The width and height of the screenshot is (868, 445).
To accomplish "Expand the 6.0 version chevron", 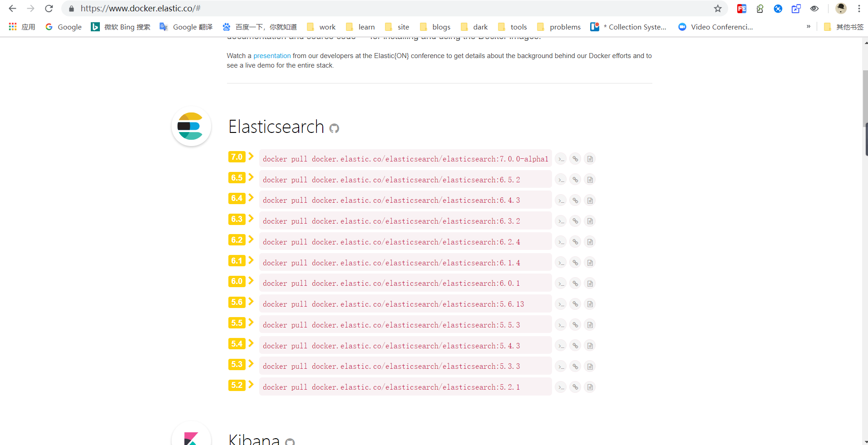I will point(251,281).
